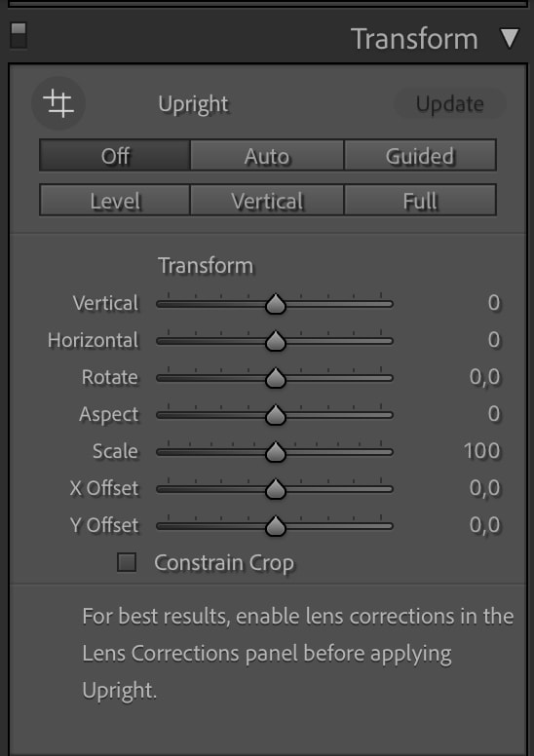Viewport: 534px width, 756px height.
Task: Apply Level Upright correction
Action: coord(115,200)
